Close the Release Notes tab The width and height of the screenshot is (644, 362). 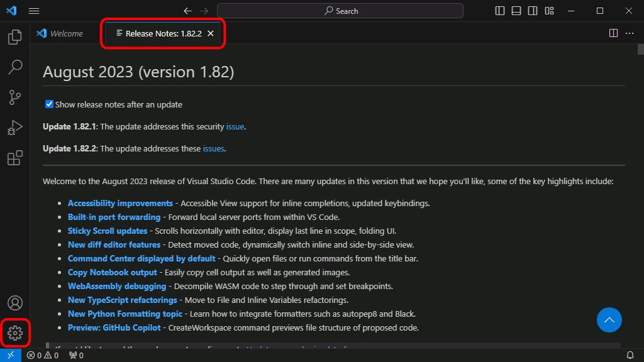pos(210,33)
